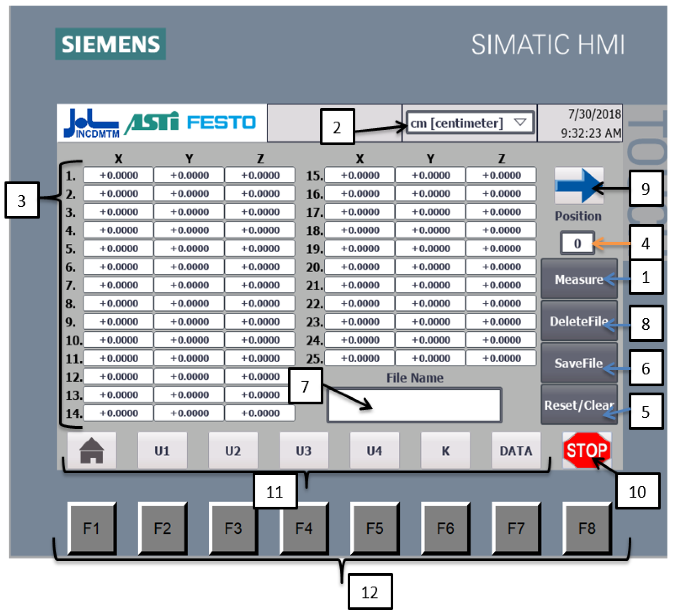Viewport: 675px width, 616px height.
Task: Click the dropdown arrow beside centimeter
Action: click(520, 122)
